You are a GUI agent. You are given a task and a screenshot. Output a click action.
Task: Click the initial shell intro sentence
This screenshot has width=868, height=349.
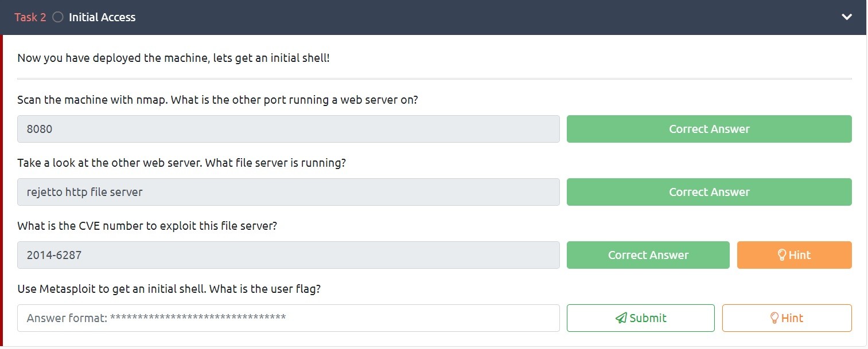coord(173,58)
